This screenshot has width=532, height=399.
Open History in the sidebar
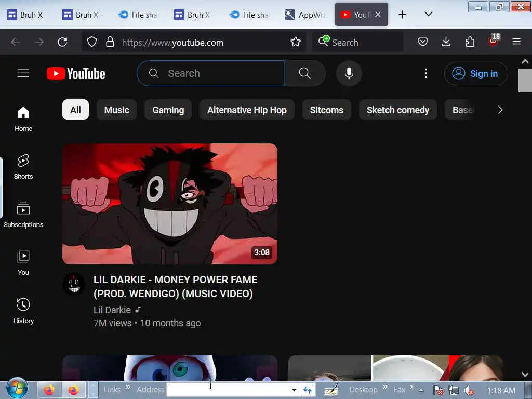[x=23, y=311]
